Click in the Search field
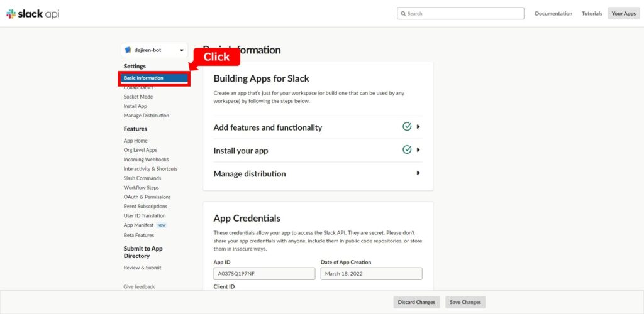This screenshot has height=314, width=644. tap(460, 14)
